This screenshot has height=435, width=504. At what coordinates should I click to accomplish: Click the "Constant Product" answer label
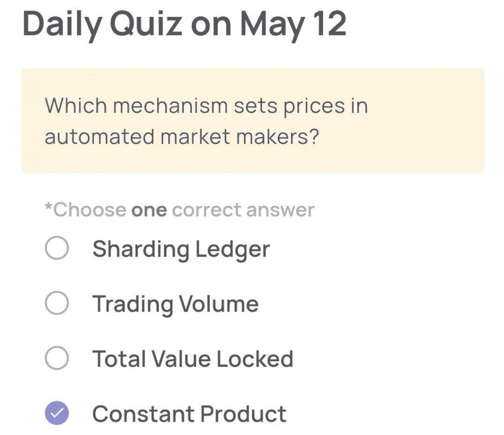tap(189, 414)
